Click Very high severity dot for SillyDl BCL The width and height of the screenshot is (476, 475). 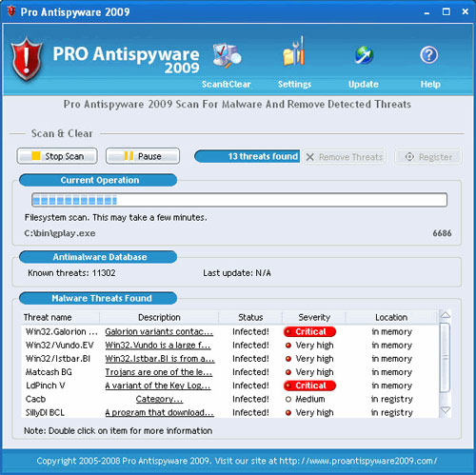coord(288,413)
